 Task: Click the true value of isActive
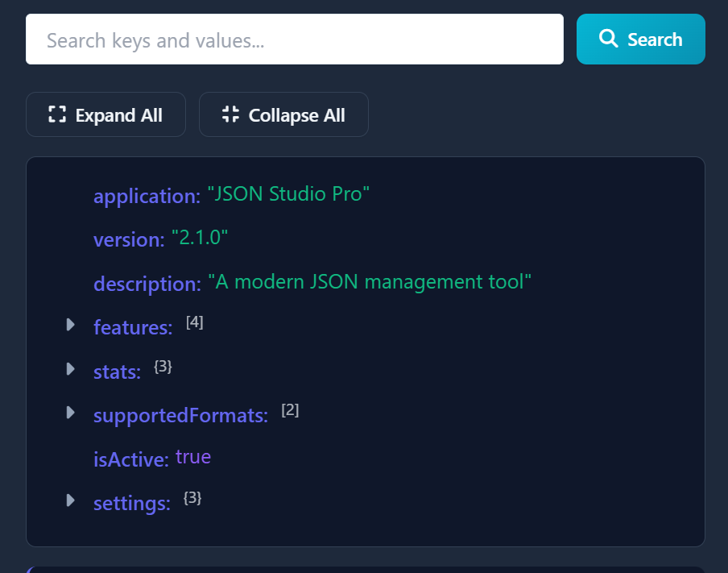pos(193,457)
